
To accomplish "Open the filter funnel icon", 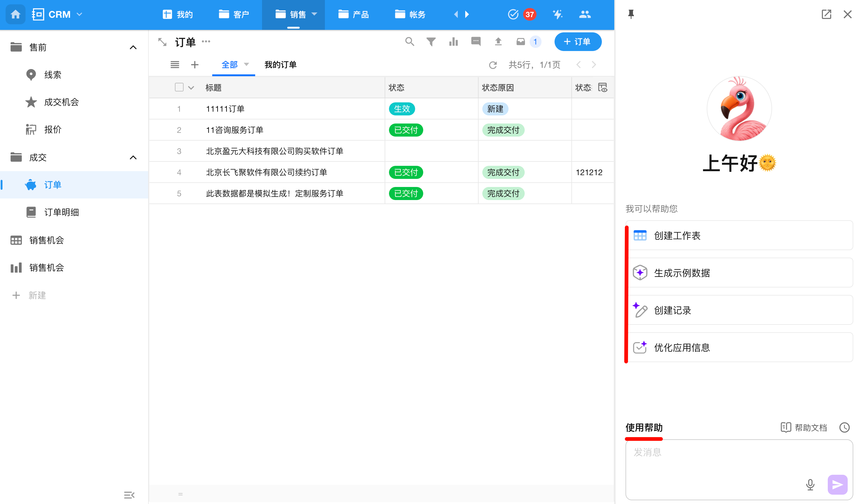I will point(431,42).
